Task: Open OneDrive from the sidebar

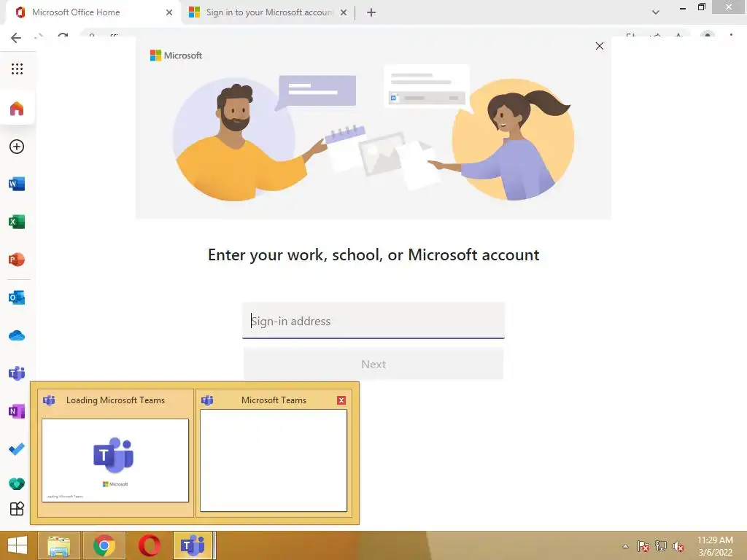Action: click(x=17, y=335)
